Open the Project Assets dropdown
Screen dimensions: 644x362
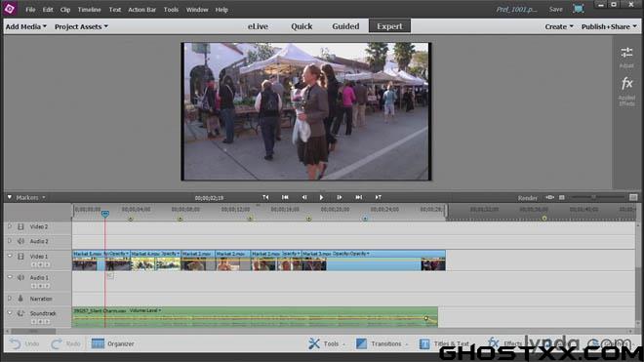[81, 26]
